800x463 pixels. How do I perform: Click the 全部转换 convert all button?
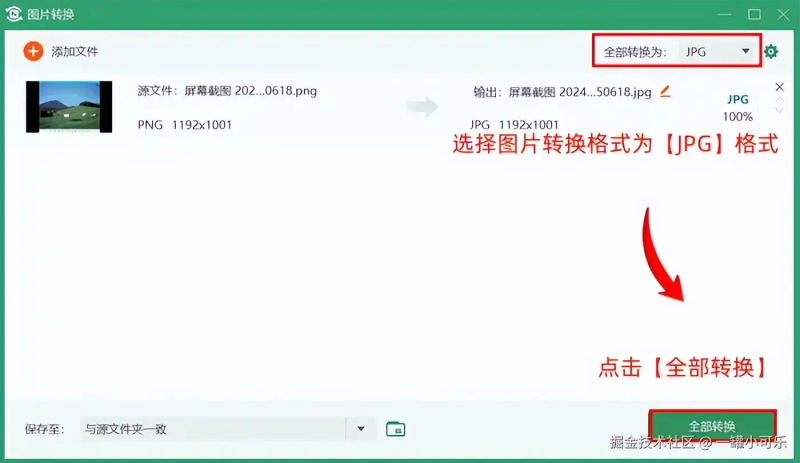pyautogui.click(x=712, y=426)
